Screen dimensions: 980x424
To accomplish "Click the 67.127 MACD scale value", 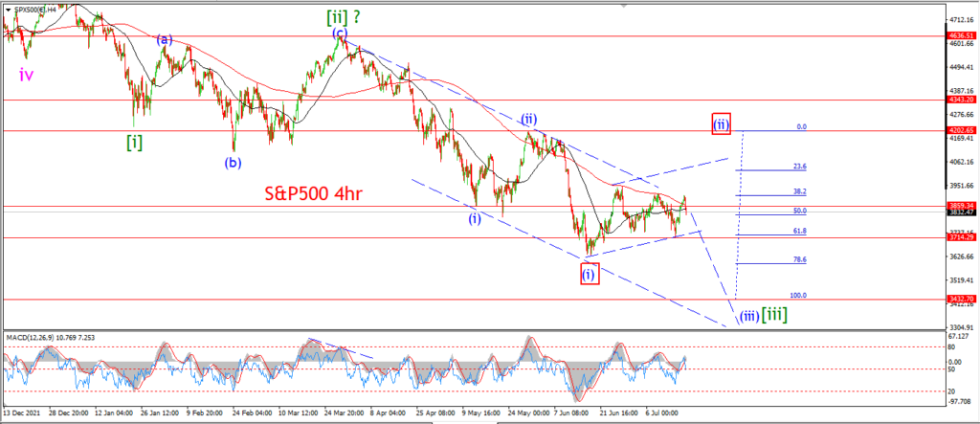I will (x=959, y=336).
